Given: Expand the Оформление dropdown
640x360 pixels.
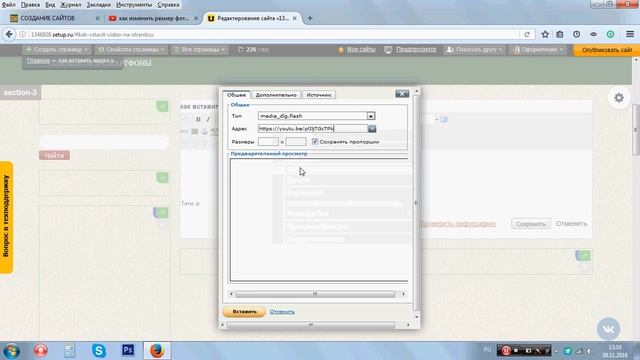Looking at the screenshot, I should click(539, 49).
